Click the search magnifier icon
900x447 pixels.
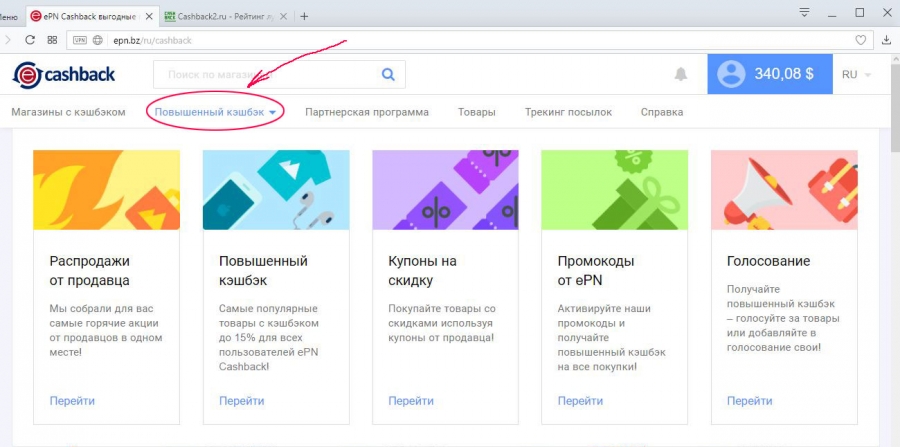point(389,74)
